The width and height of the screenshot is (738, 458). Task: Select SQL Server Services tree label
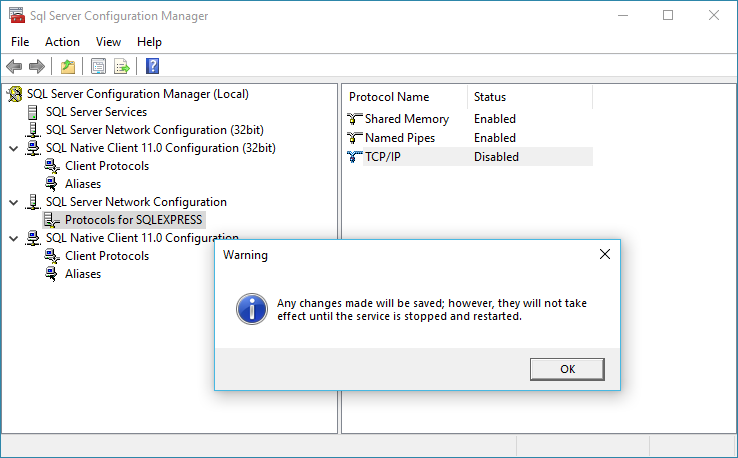96,112
